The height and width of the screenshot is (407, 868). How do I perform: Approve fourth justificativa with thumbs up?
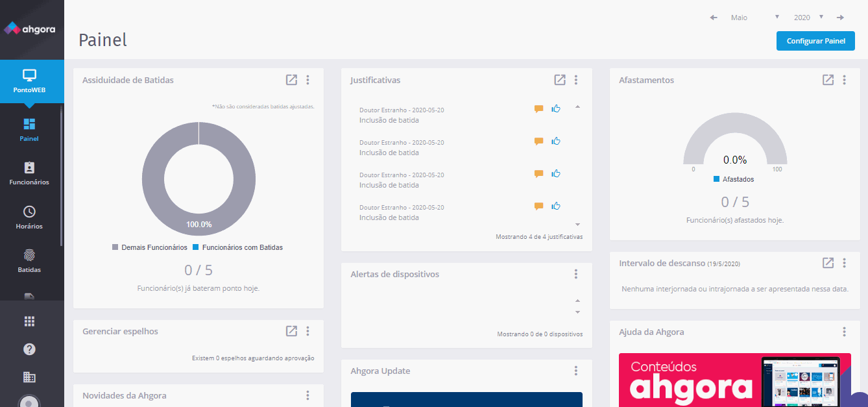coord(556,206)
